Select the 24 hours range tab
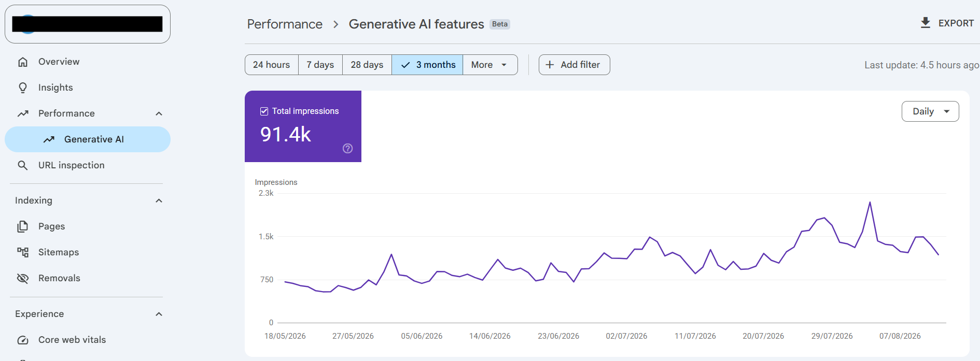The height and width of the screenshot is (361, 980). [272, 65]
